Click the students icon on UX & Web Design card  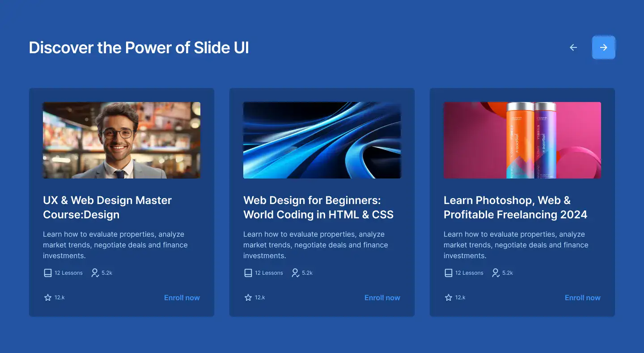pyautogui.click(x=95, y=273)
